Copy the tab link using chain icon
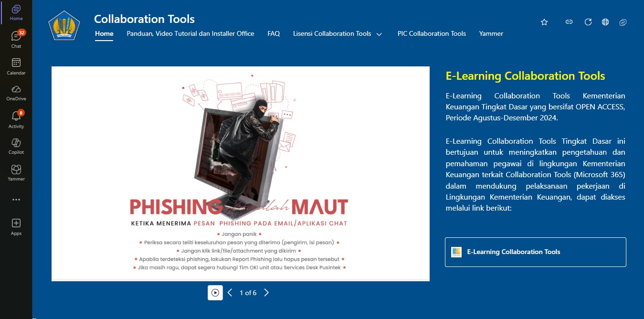The width and height of the screenshot is (644, 319). point(569,22)
